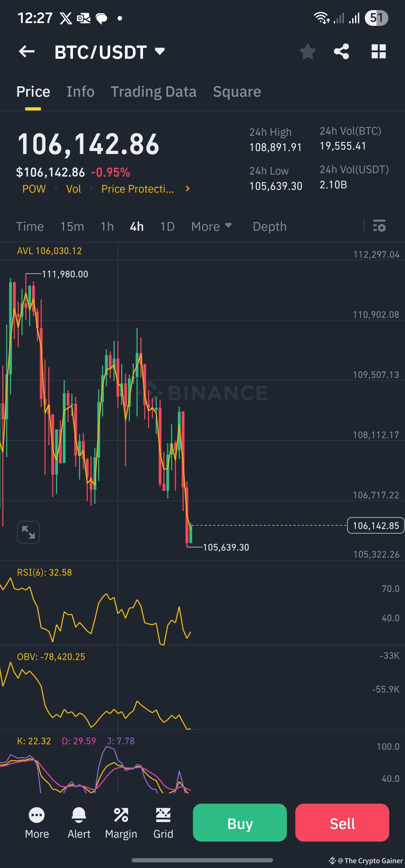Open the Square tab

tap(237, 92)
